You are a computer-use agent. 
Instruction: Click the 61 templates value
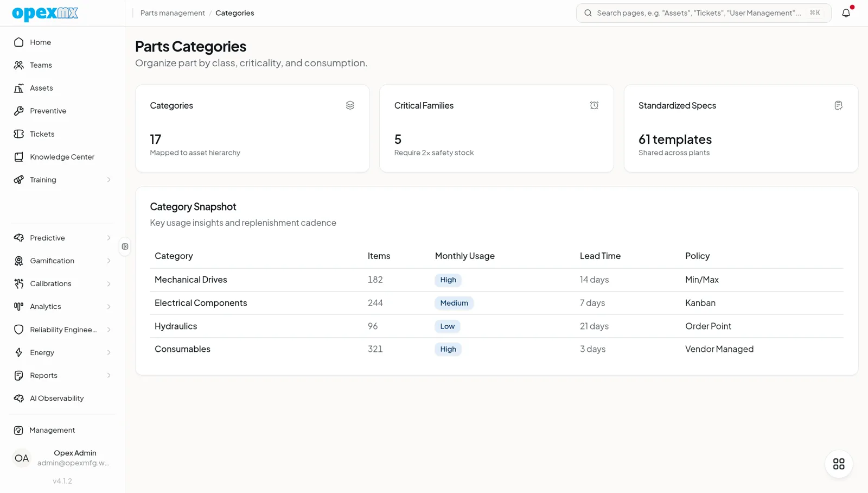click(675, 140)
